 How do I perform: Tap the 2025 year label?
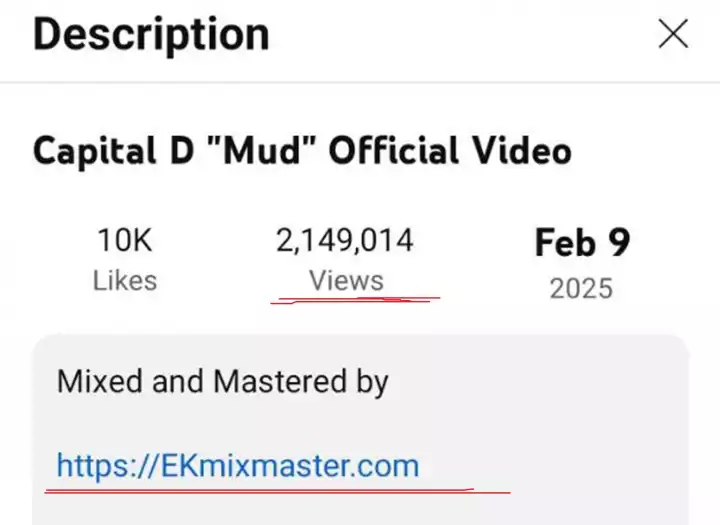(x=581, y=289)
